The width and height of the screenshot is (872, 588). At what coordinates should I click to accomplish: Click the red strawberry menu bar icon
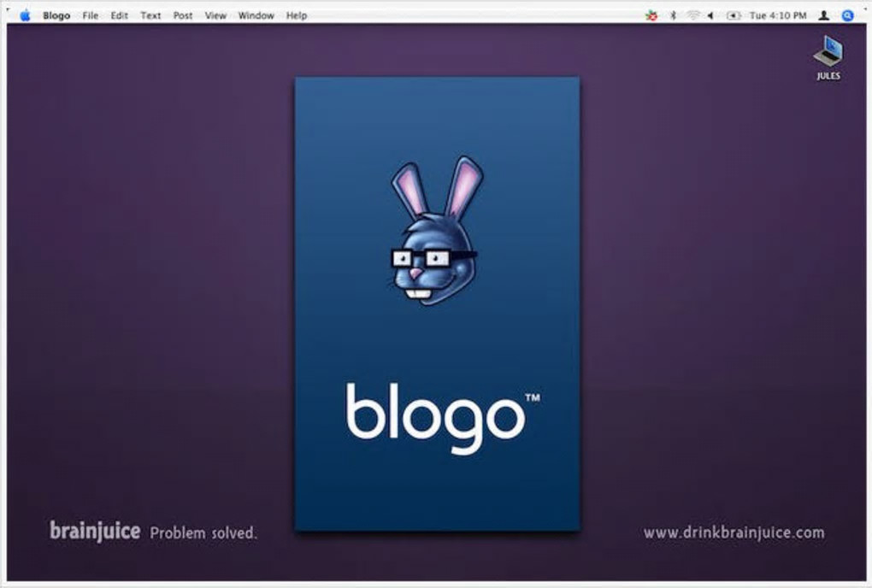(x=651, y=15)
